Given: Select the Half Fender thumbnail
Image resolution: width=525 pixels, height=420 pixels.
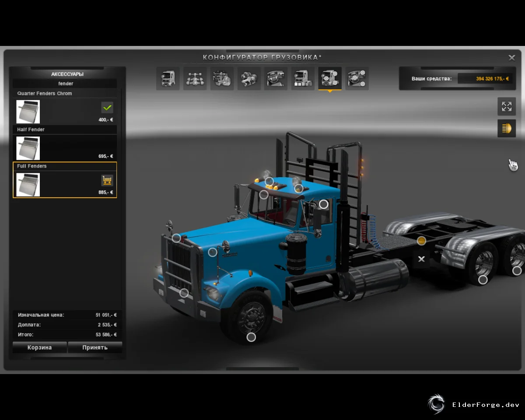Looking at the screenshot, I should [x=28, y=148].
